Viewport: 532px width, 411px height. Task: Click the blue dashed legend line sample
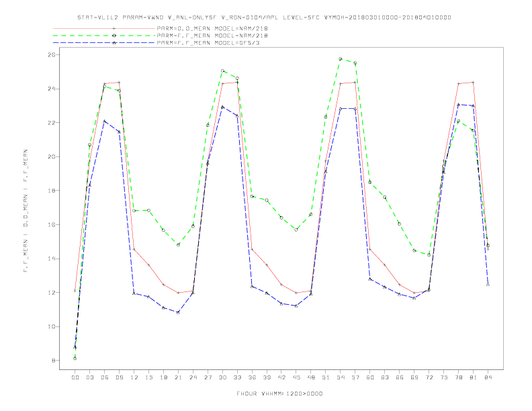(x=104, y=43)
